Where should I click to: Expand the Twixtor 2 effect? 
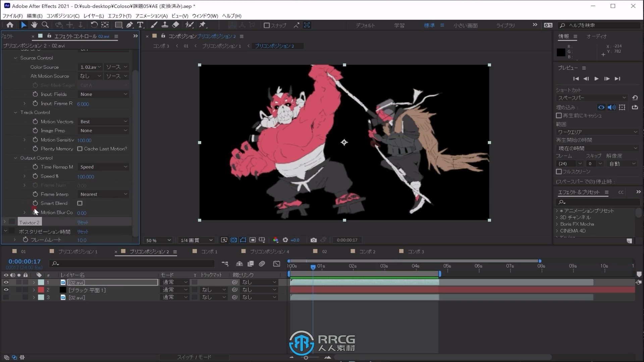point(5,222)
